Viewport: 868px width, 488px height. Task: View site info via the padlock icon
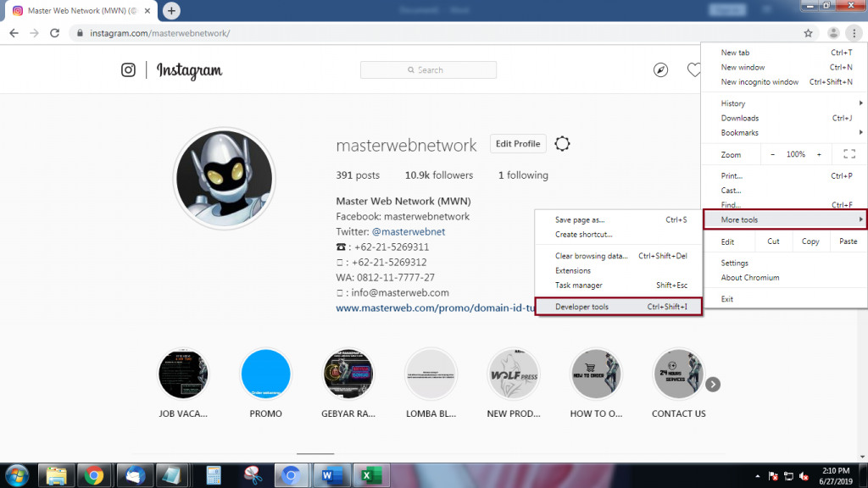[80, 33]
